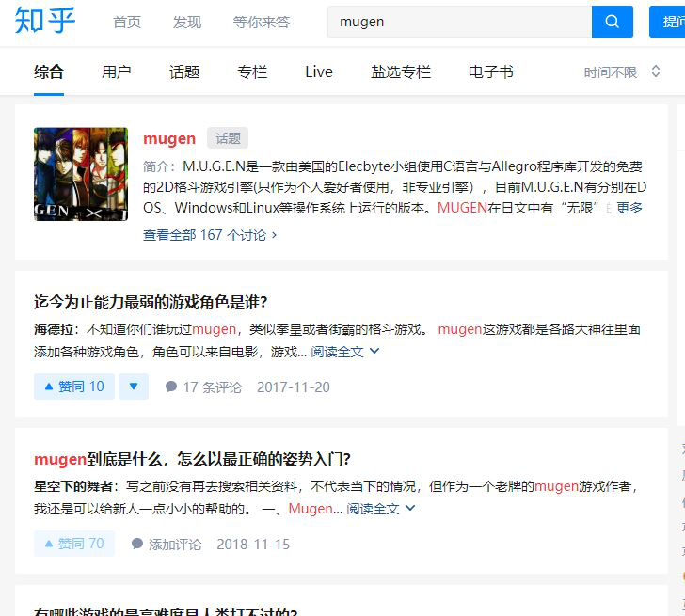Open 发现 in top navigation
This screenshot has width=685, height=616.
click(187, 22)
